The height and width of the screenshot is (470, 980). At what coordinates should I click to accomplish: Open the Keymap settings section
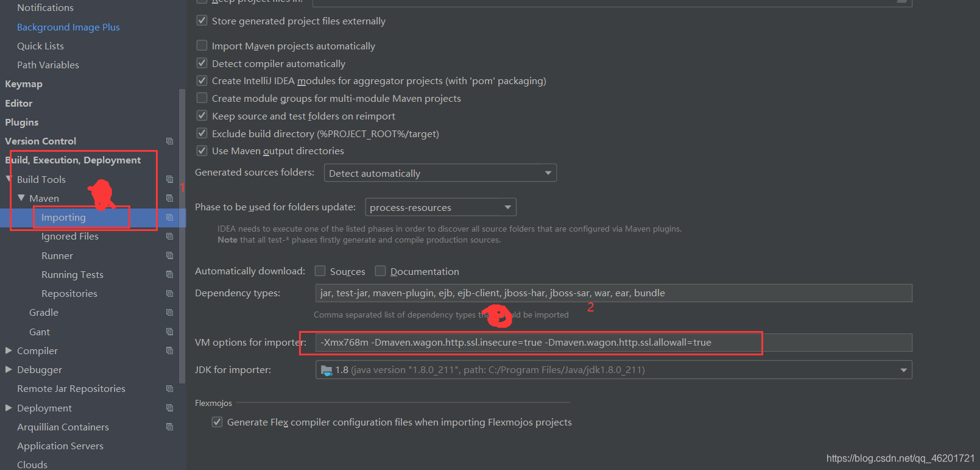pyautogui.click(x=24, y=84)
